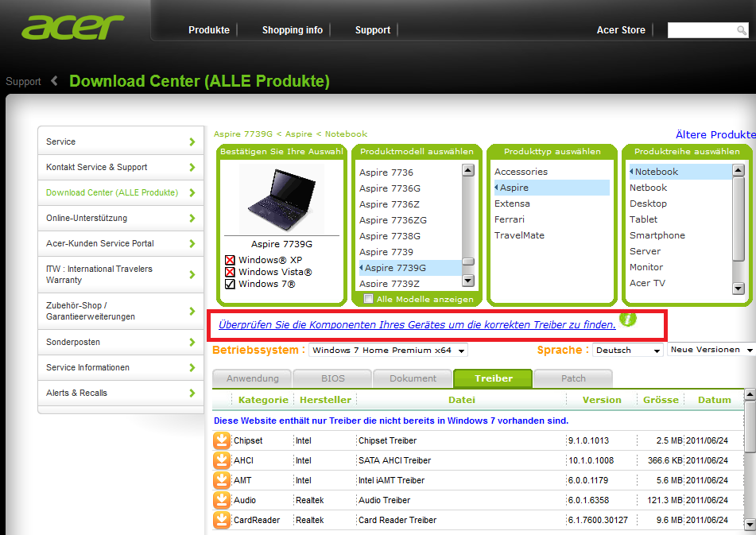The height and width of the screenshot is (535, 756).
Task: Open the Überprüfen Sie die Komponenten link
Action: point(417,324)
